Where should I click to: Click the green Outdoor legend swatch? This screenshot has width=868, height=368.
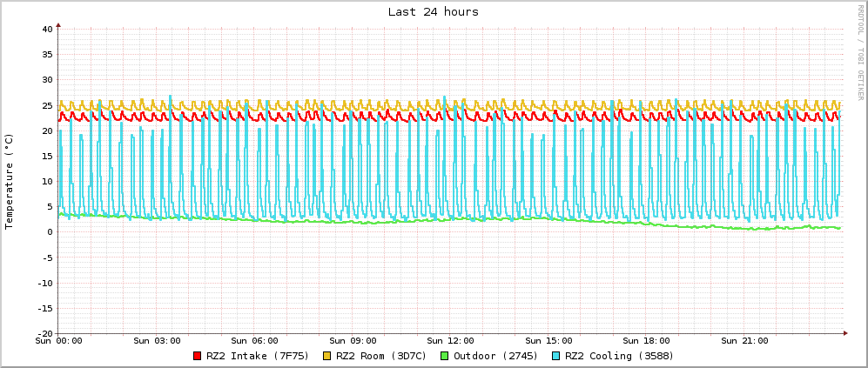click(x=445, y=356)
